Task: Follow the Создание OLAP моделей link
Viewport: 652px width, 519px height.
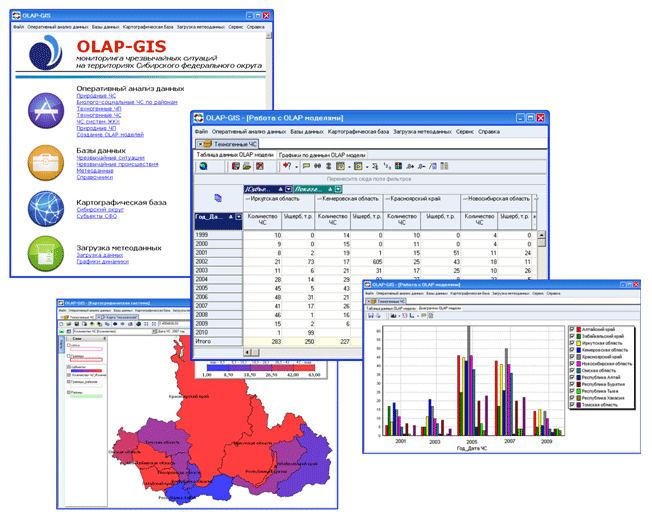Action: [x=109, y=134]
